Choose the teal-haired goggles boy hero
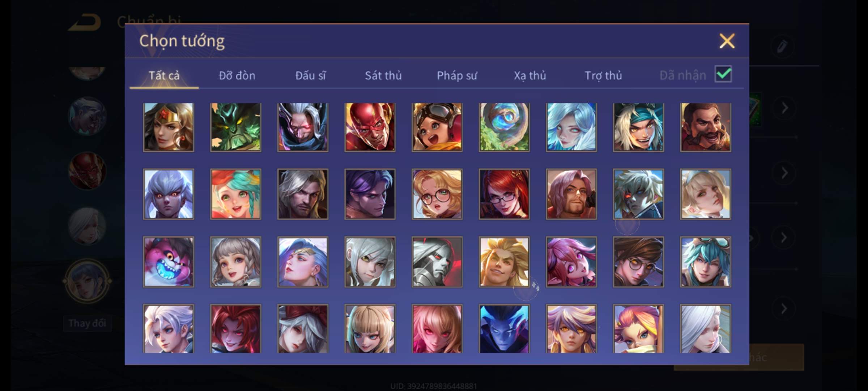The width and height of the screenshot is (868, 391). [x=705, y=262]
